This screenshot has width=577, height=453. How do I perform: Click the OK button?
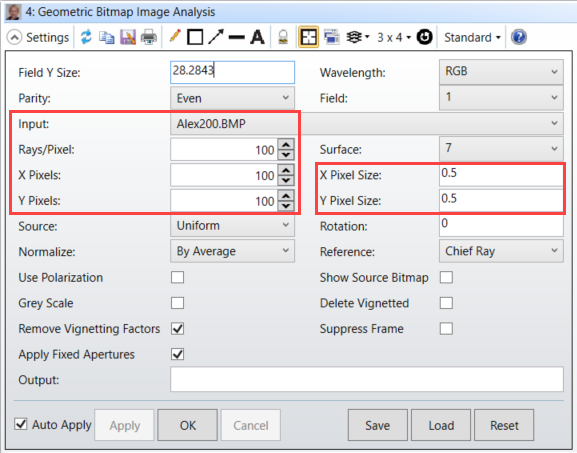pyautogui.click(x=188, y=425)
